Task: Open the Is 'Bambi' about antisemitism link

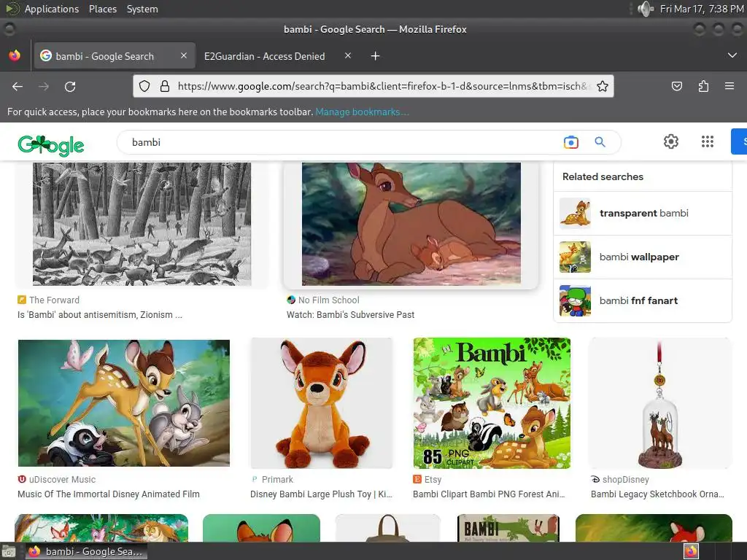Action: [99, 315]
